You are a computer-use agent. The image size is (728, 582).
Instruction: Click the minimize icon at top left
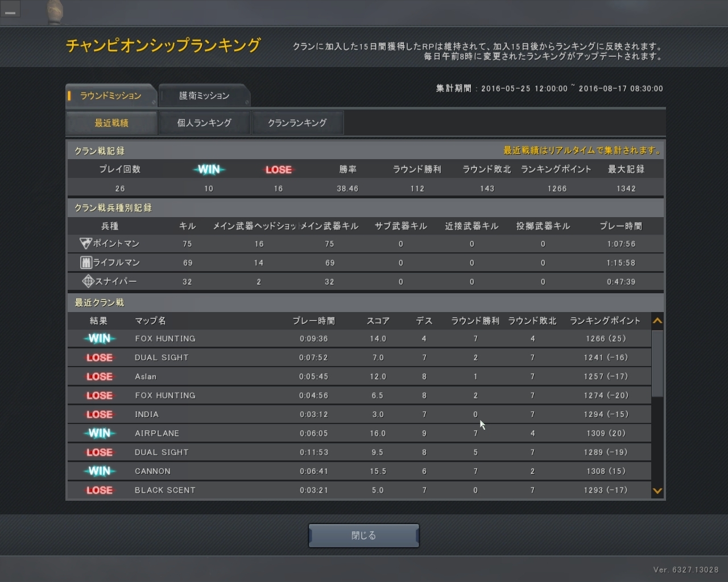click(10, 10)
